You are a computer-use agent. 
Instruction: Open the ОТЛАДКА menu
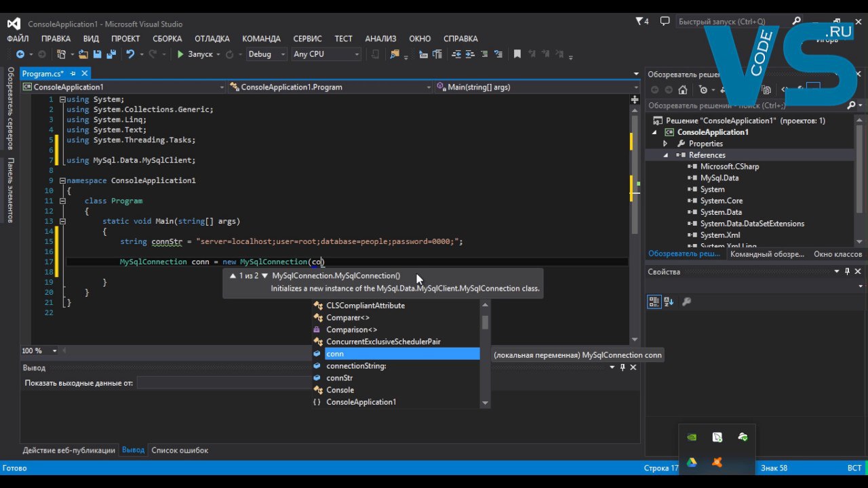coord(212,39)
